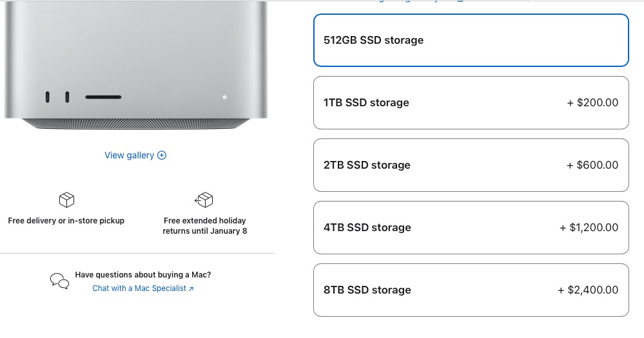Click the Free extended holiday returns text

[x=204, y=225]
